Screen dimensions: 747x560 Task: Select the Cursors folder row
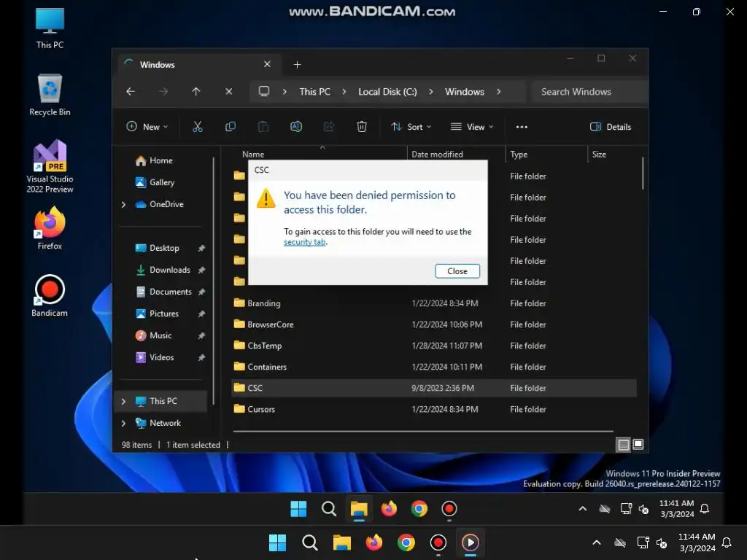pyautogui.click(x=433, y=410)
